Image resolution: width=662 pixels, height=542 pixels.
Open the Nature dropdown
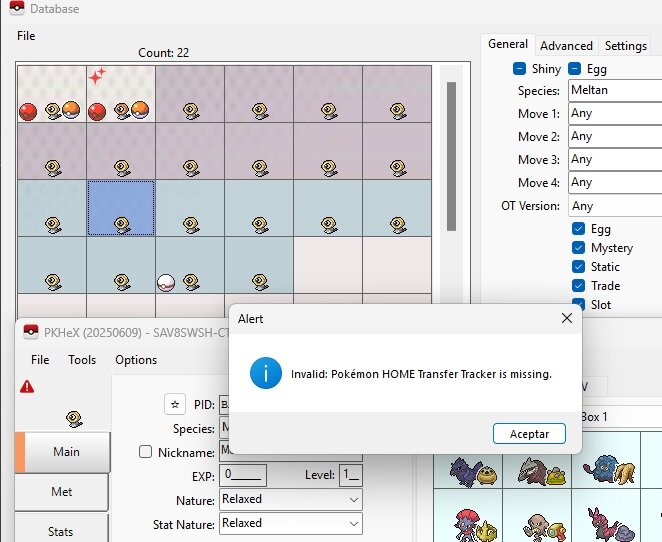coord(290,499)
